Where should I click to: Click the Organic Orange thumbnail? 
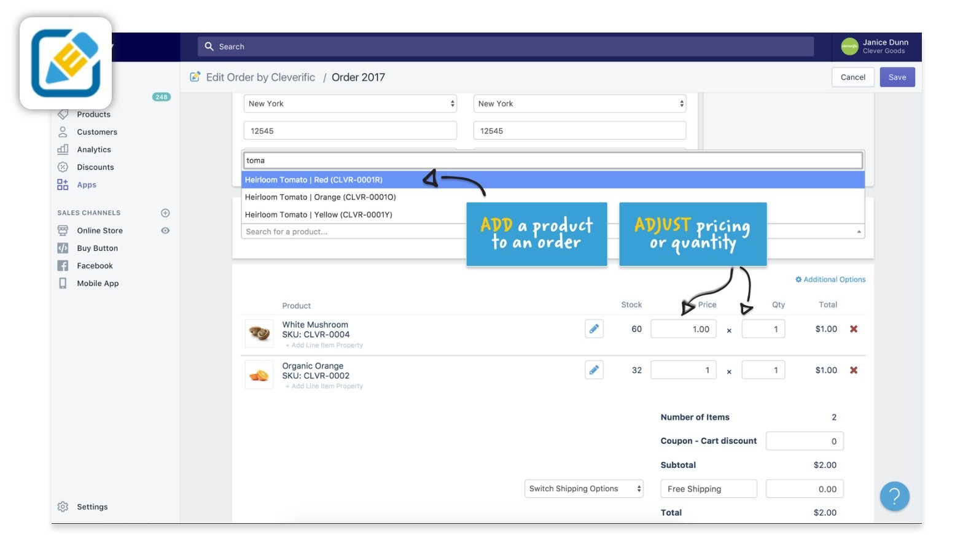[259, 375]
